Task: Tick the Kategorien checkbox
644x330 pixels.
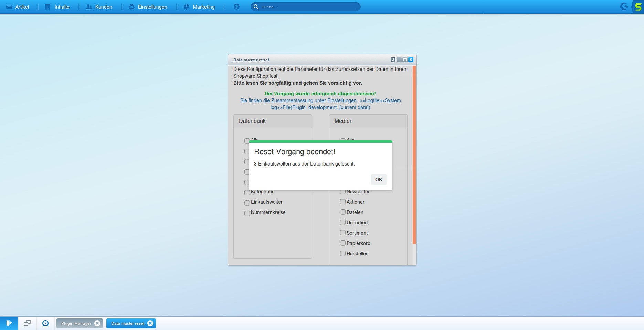Action: pyautogui.click(x=247, y=192)
